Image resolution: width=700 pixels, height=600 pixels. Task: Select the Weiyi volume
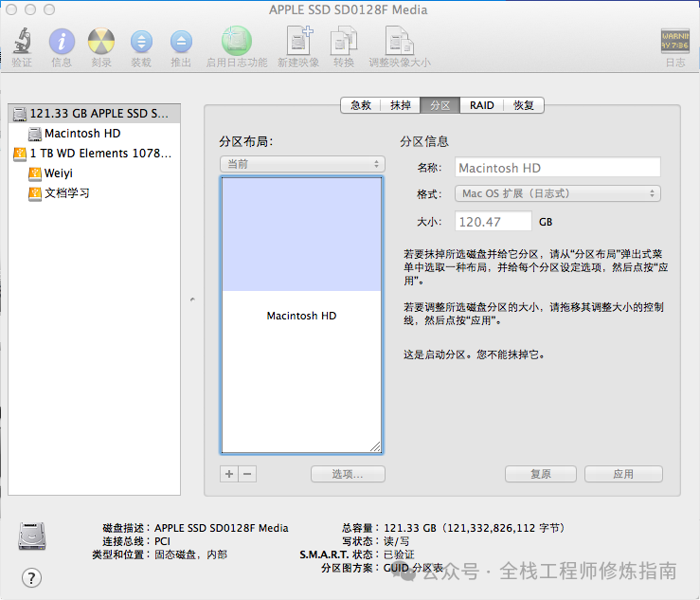tap(94, 173)
